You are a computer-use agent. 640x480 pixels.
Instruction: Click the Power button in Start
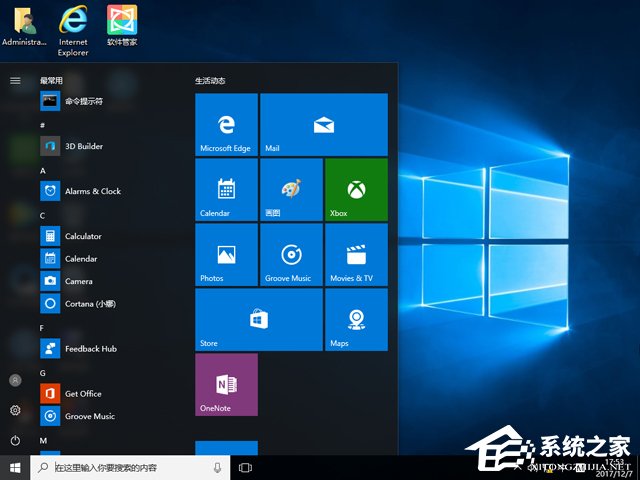(15, 440)
